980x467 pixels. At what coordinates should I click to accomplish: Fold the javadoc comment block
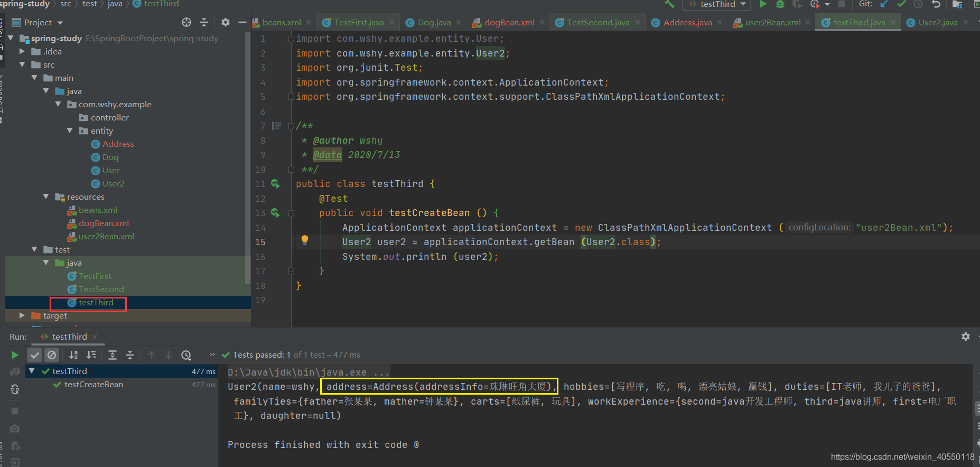(x=291, y=126)
